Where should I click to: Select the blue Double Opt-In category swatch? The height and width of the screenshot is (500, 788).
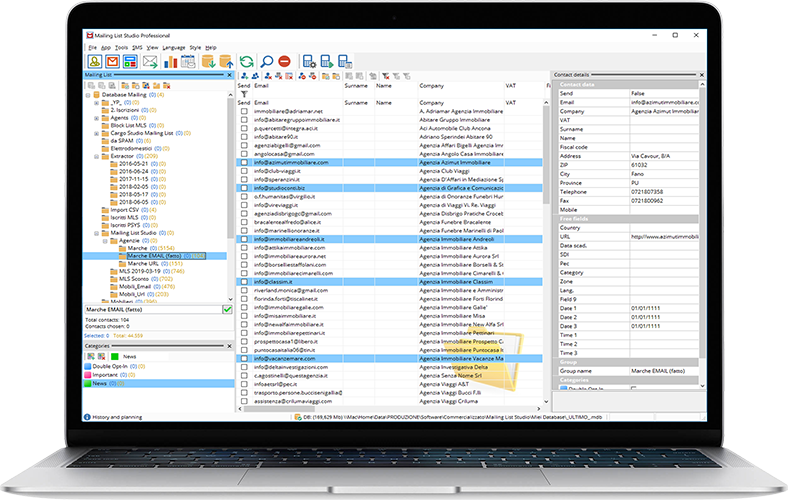87,367
